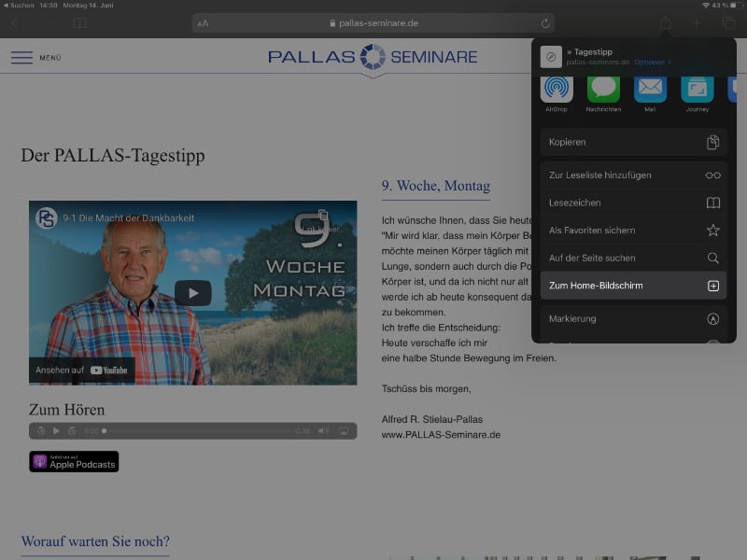Click the PS channel logo on the video
This screenshot has width=747, height=560.
coord(46,218)
